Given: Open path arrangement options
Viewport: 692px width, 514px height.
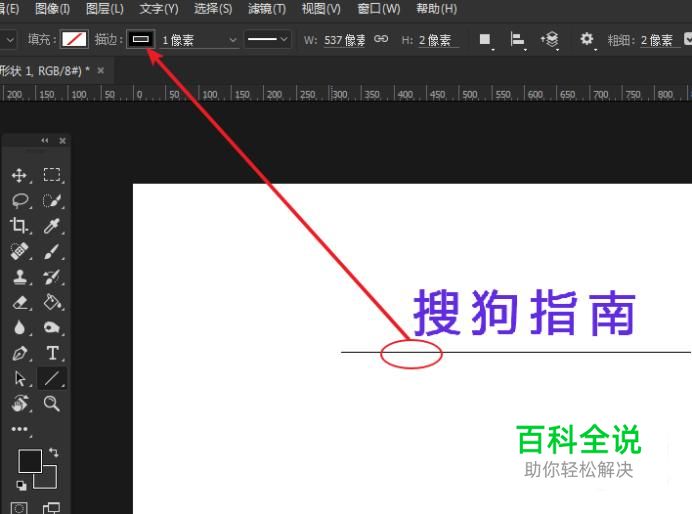Looking at the screenshot, I should tap(550, 40).
